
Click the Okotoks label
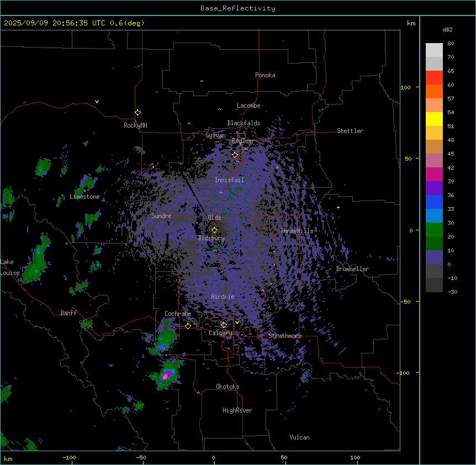coord(228,387)
